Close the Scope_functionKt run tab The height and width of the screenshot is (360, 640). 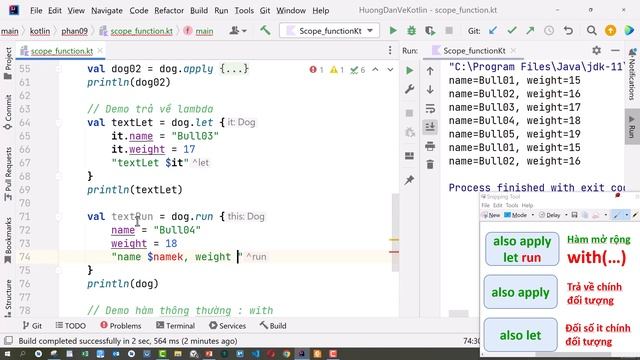click(513, 51)
